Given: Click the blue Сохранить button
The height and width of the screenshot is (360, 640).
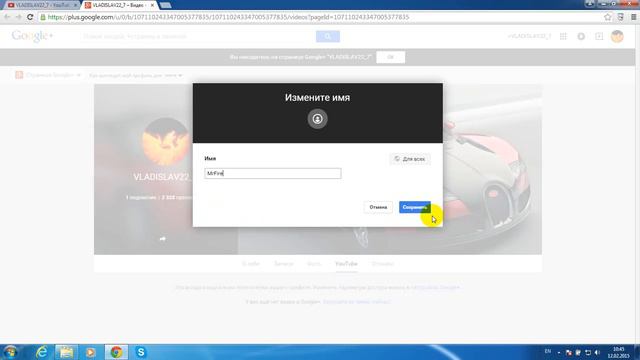Looking at the screenshot, I should (414, 207).
